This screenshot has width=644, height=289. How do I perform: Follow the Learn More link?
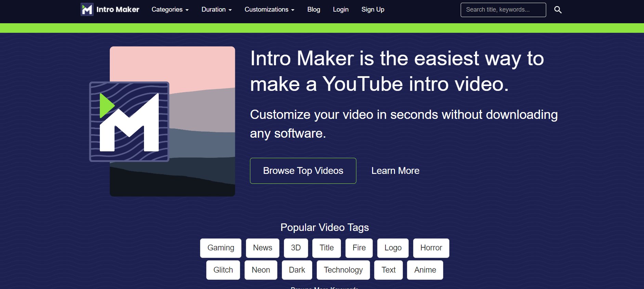click(x=395, y=171)
